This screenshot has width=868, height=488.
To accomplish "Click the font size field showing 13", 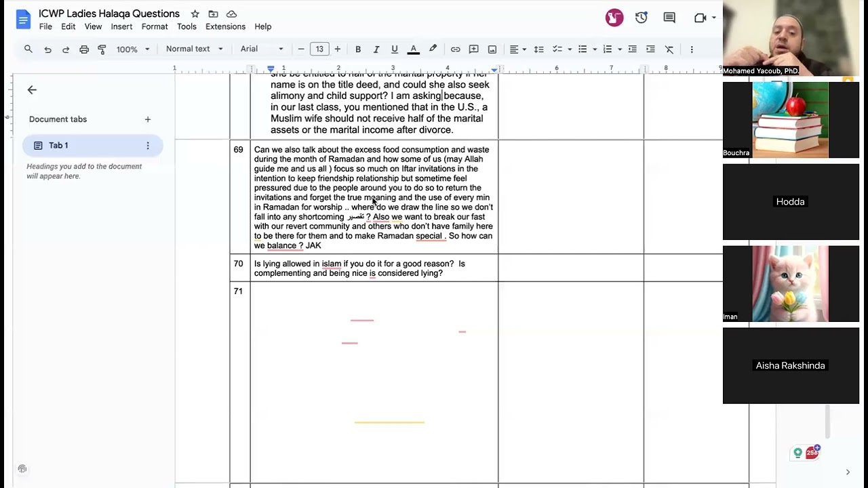I will 319,49.
